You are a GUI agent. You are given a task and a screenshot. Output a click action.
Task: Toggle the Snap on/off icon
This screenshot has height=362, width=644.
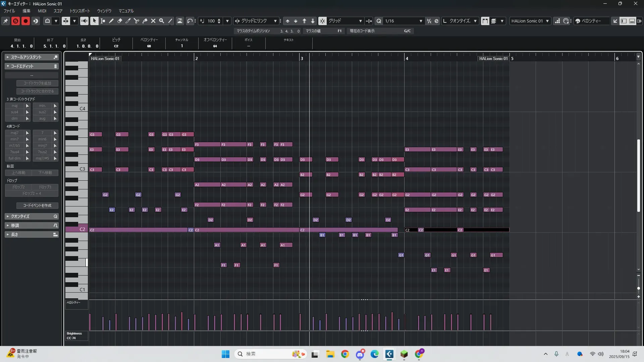322,21
